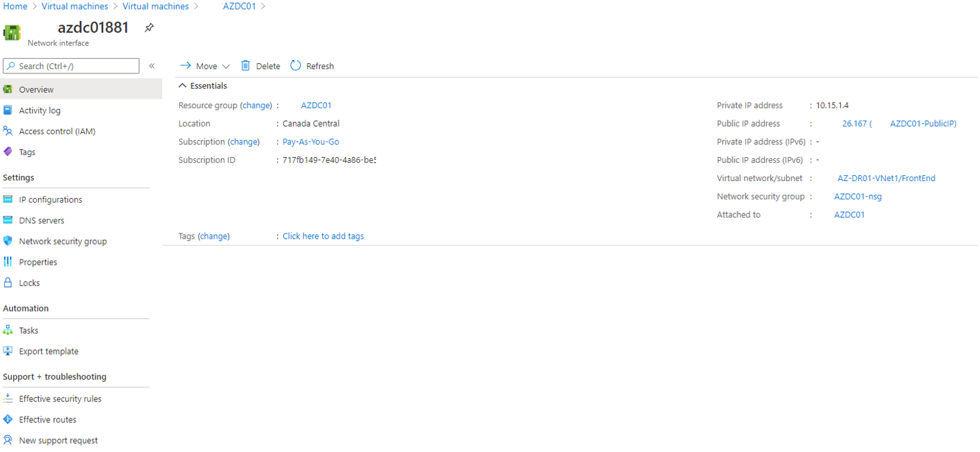Pin azdc01881 to the dashboard
The width and height of the screenshot is (980, 452).
pyautogui.click(x=149, y=28)
